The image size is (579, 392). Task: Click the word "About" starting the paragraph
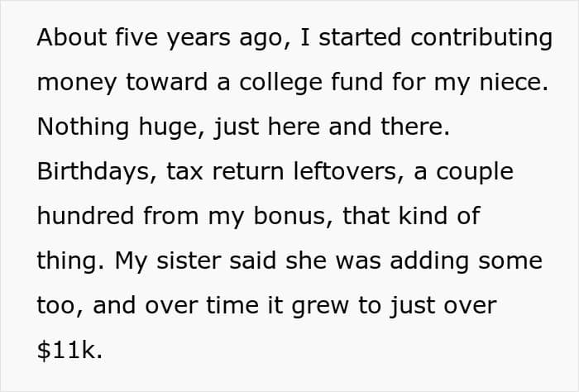(x=72, y=37)
